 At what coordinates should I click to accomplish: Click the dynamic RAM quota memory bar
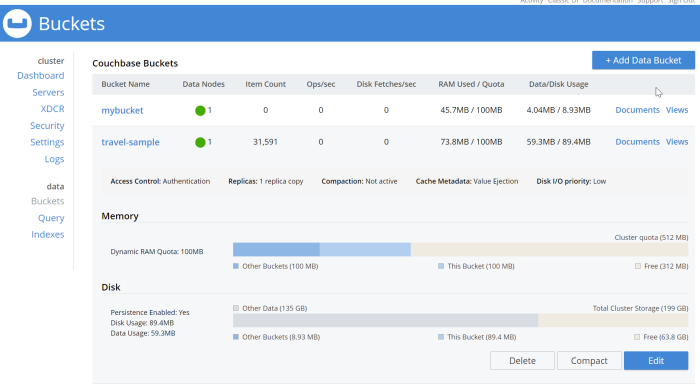point(460,249)
